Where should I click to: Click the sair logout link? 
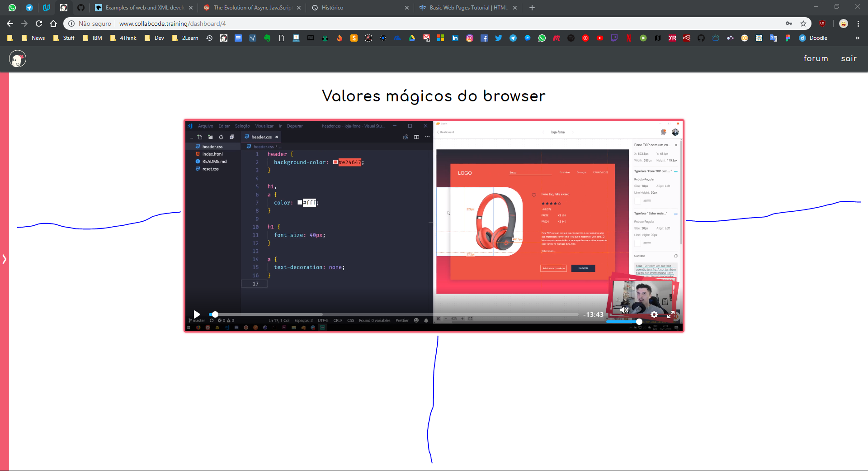[x=849, y=58]
